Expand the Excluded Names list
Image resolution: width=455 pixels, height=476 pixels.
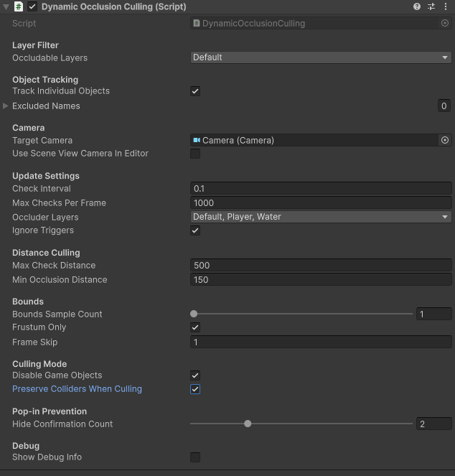click(x=6, y=106)
